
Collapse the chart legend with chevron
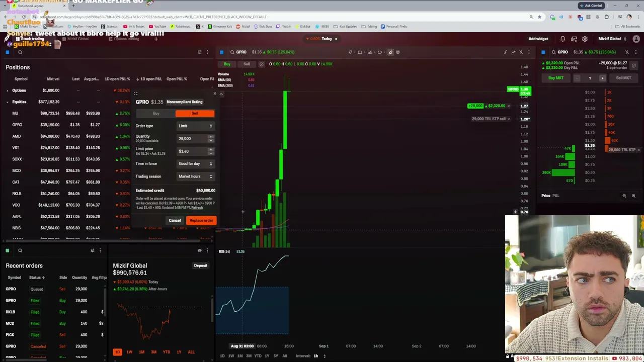point(221,94)
